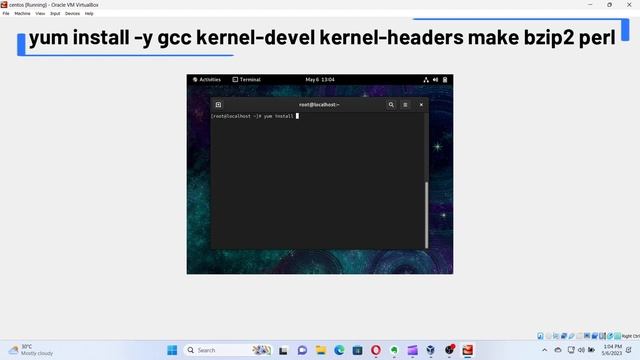
Task: Open the weather widget on the taskbar
Action: click(x=31, y=350)
